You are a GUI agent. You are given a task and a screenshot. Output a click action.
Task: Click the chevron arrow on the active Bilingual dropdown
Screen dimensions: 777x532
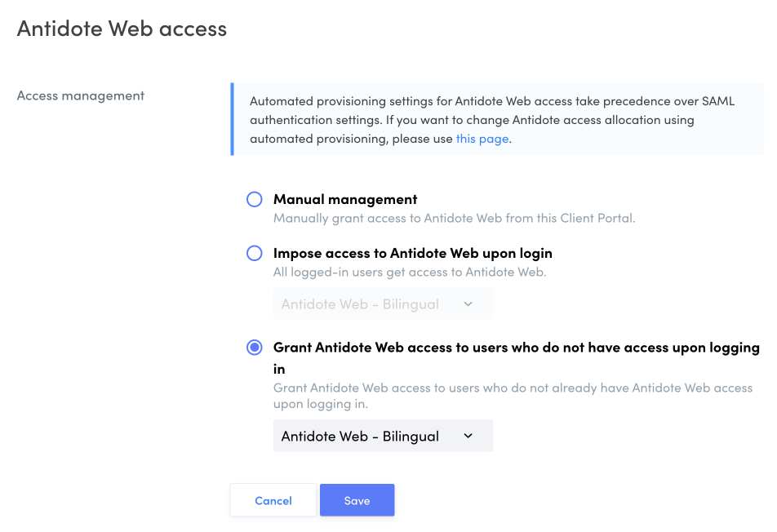[x=468, y=436]
